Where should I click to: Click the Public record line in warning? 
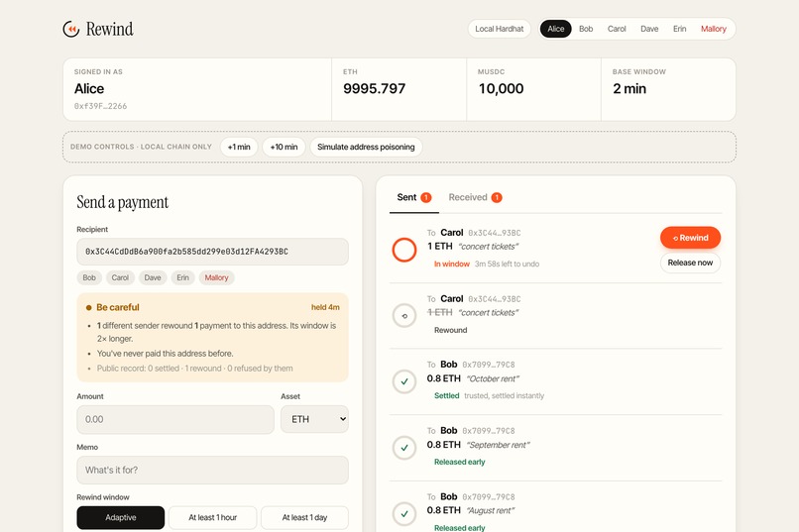tap(194, 369)
